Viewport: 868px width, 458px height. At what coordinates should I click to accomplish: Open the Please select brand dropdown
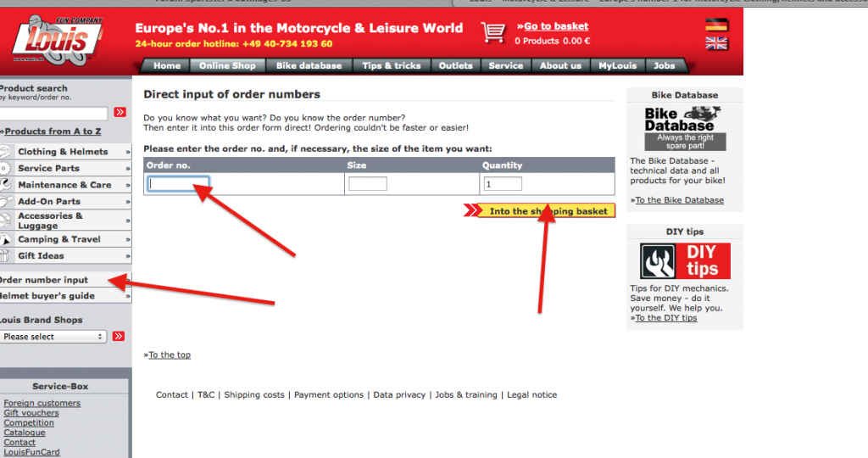click(53, 337)
